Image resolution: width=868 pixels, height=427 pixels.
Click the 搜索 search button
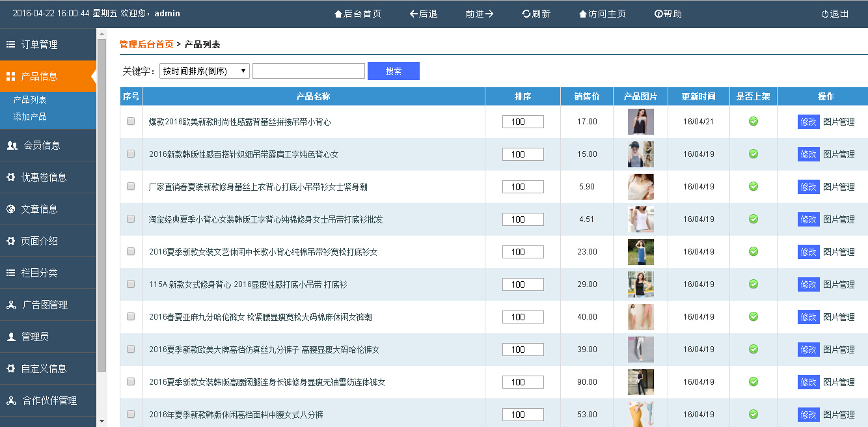point(394,71)
